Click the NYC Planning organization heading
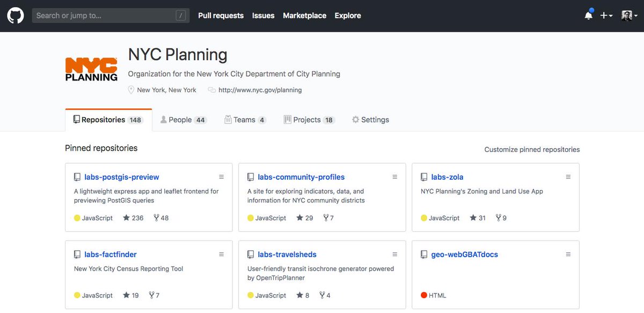Screen dimensions: 644x313 tap(178, 55)
